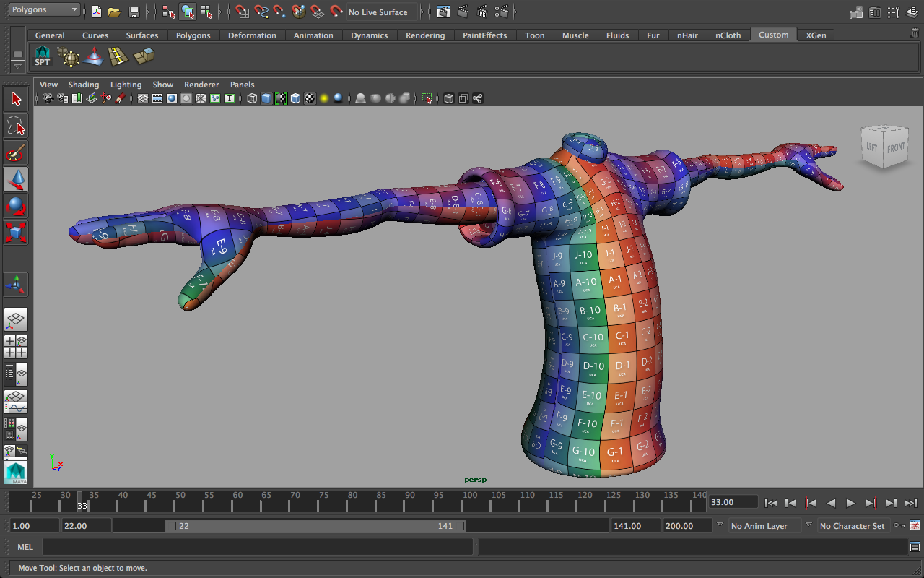Switch to the nCloth menu tab
The height and width of the screenshot is (578, 924).
728,35
